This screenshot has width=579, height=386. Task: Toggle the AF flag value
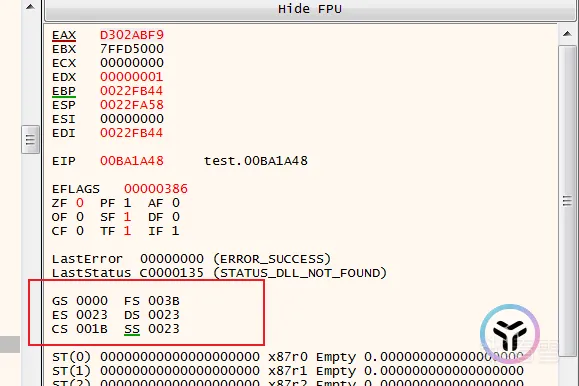click(176, 203)
